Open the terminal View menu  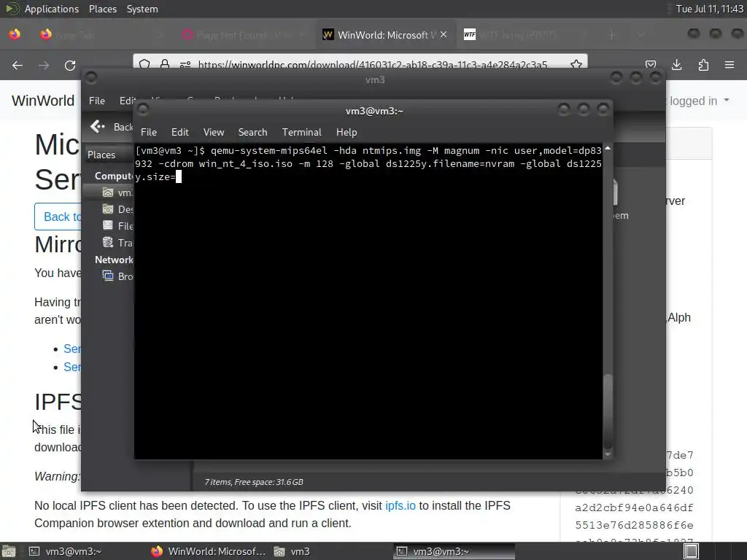(214, 133)
